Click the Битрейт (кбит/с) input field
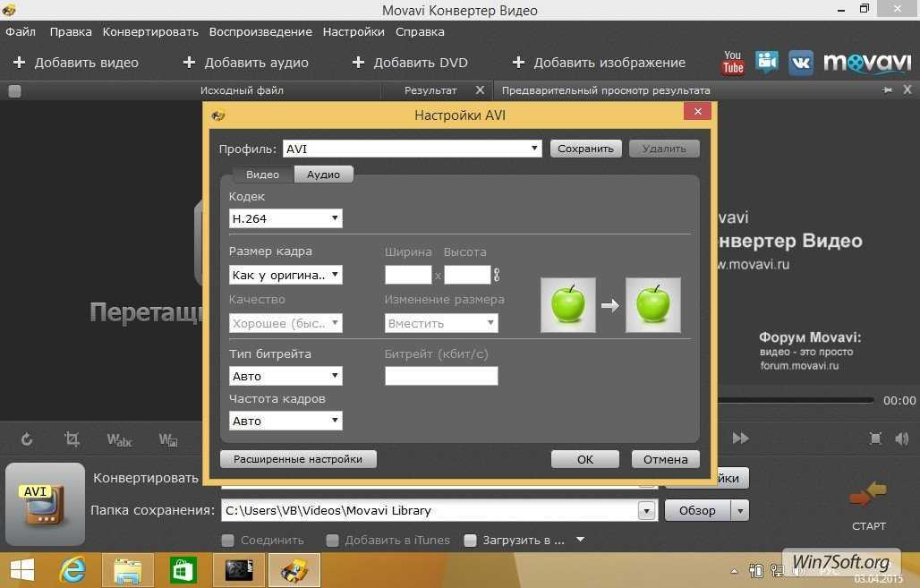Viewport: 920px width, 588px height. (x=441, y=376)
